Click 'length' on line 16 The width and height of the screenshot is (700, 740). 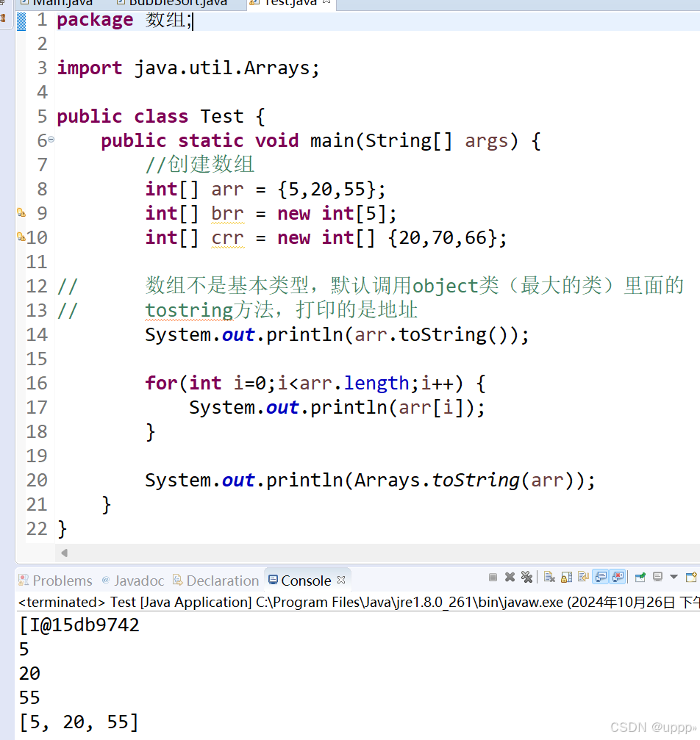tap(376, 383)
